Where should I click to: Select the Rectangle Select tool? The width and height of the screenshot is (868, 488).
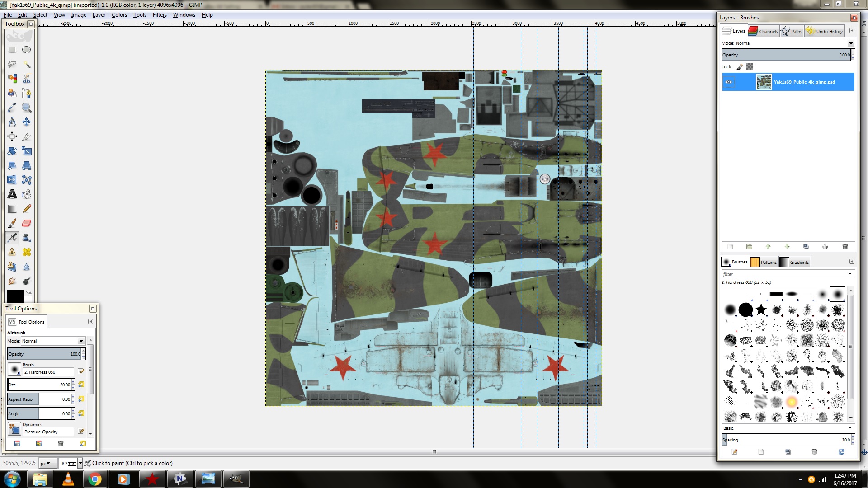12,50
